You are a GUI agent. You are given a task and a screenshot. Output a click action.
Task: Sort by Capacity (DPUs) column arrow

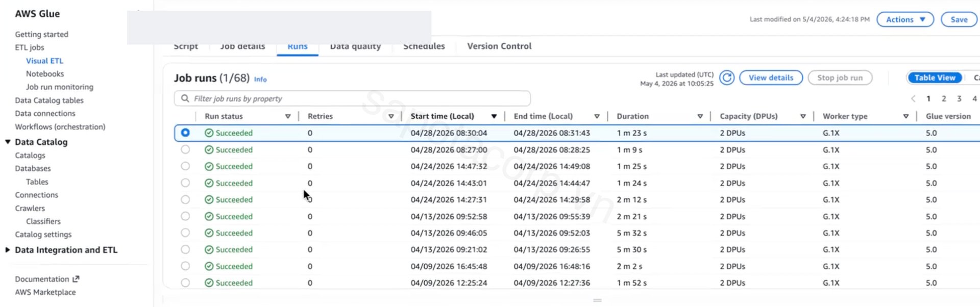tap(803, 116)
